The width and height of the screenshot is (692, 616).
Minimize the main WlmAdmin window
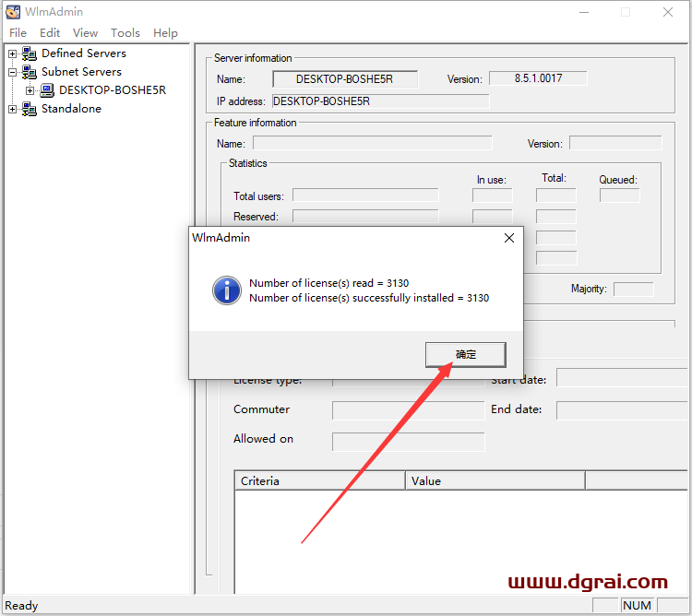(x=584, y=12)
